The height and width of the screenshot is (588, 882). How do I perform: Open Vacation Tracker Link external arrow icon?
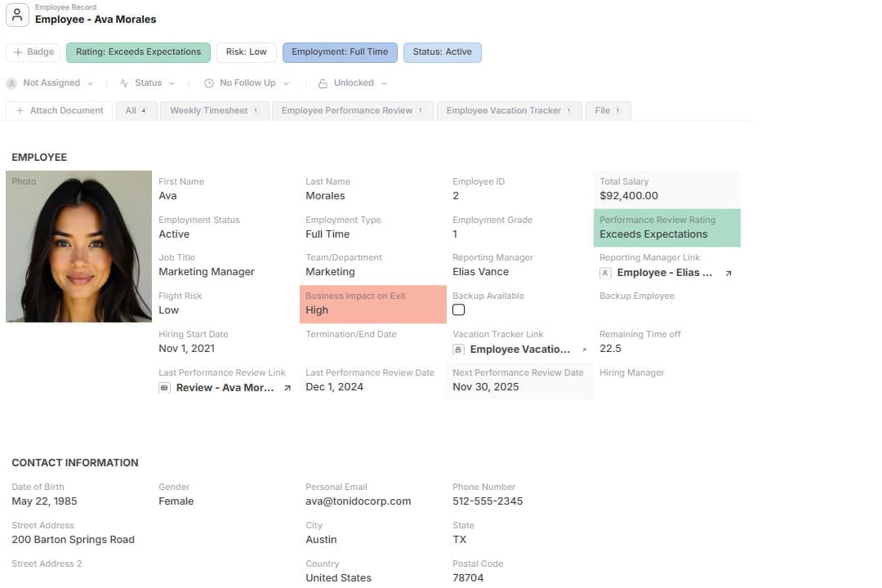[x=585, y=350]
